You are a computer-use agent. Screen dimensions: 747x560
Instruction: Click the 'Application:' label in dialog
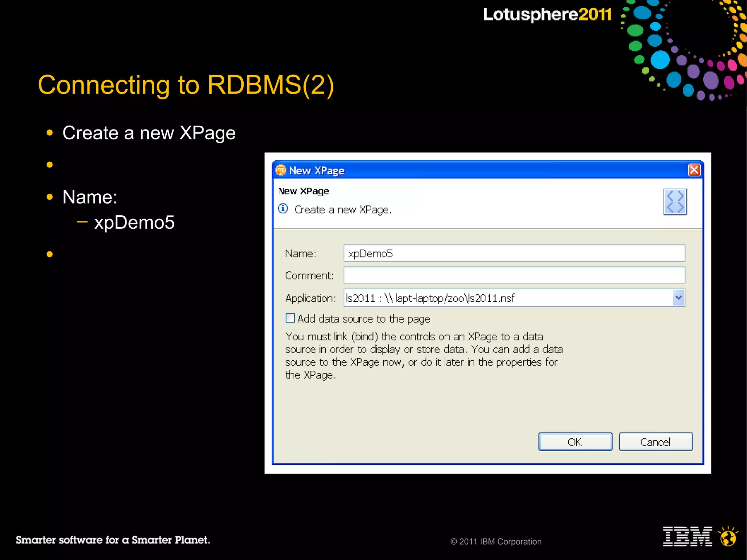click(x=310, y=298)
